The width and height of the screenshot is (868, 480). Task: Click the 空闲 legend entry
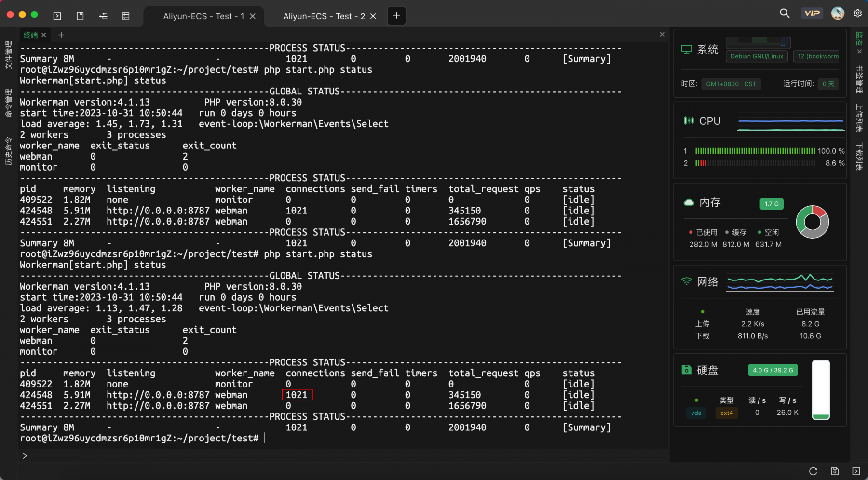(x=768, y=232)
